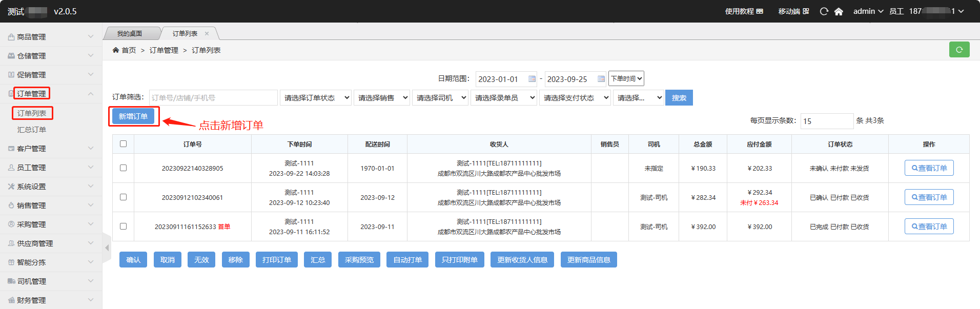Open 汇总订单 in the sidebar menu
The image size is (980, 309).
[x=32, y=130]
